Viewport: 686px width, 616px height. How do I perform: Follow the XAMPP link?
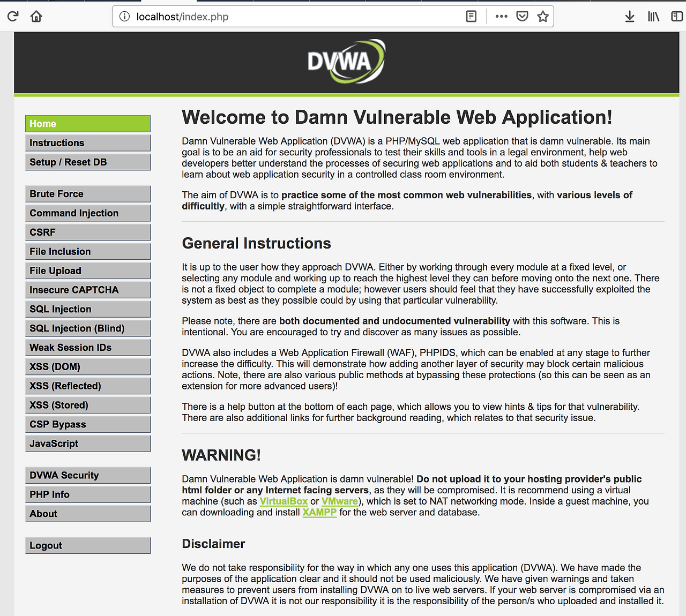[x=319, y=513]
